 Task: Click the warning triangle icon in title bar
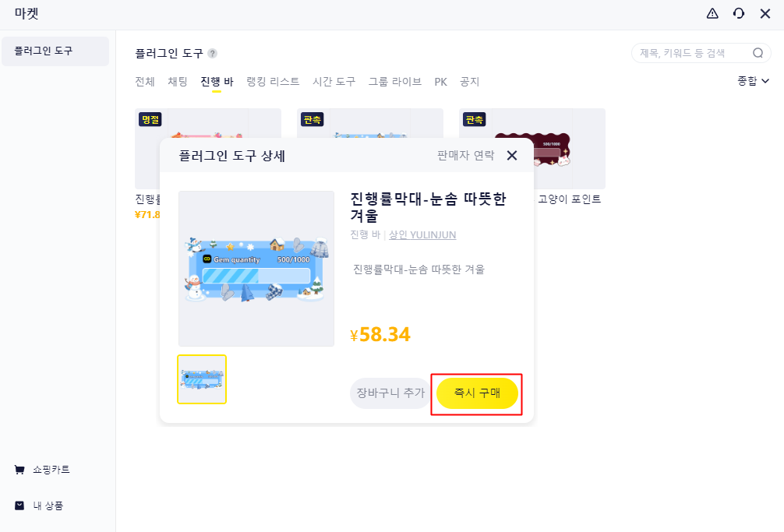pos(712,13)
